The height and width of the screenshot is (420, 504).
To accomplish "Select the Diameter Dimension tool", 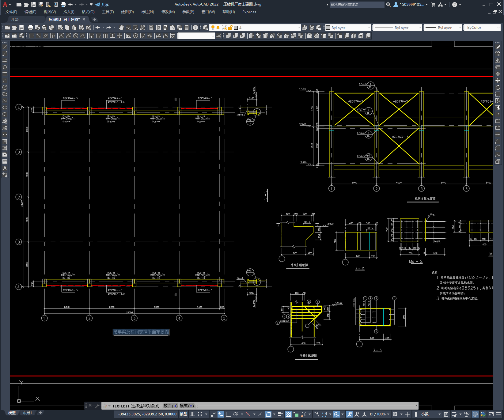I will (76, 36).
